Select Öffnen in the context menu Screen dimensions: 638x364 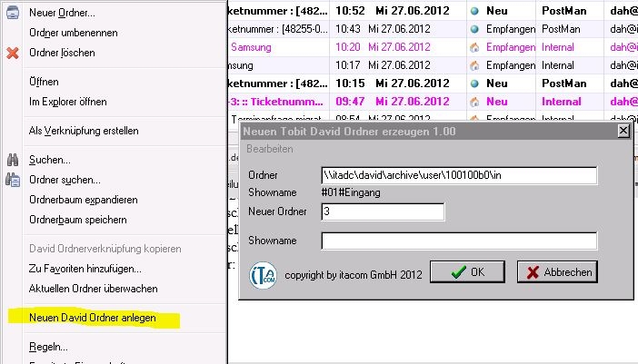click(44, 82)
